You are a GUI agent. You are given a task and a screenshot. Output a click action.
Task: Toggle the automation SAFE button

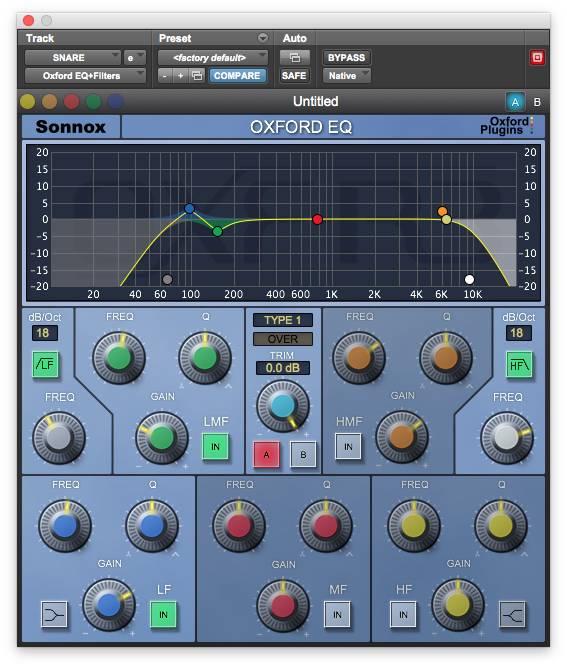pyautogui.click(x=294, y=76)
